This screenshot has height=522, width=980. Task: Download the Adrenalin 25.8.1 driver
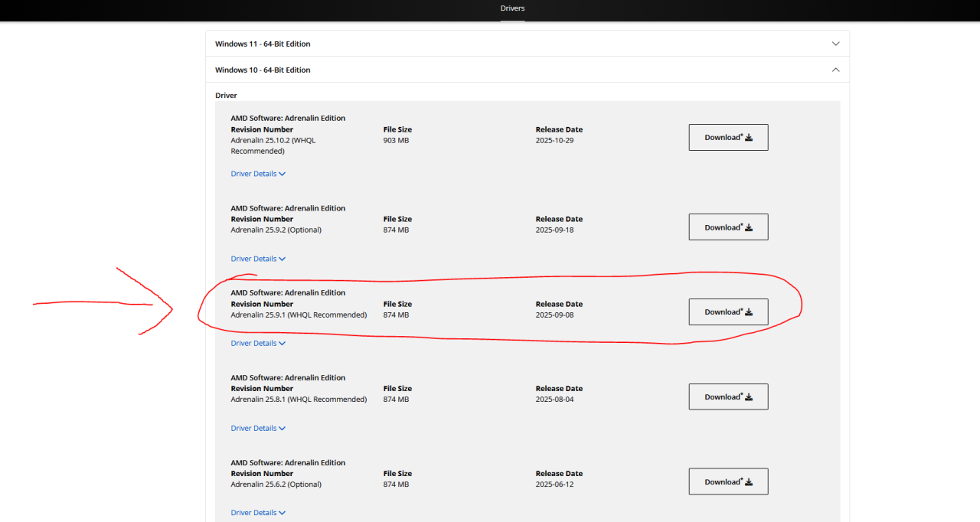728,397
